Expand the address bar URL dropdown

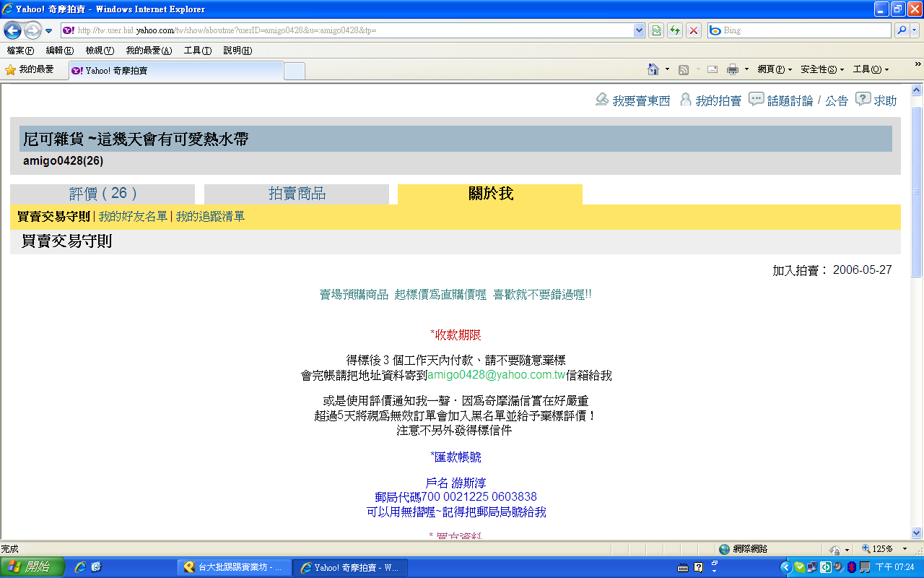[x=639, y=30]
